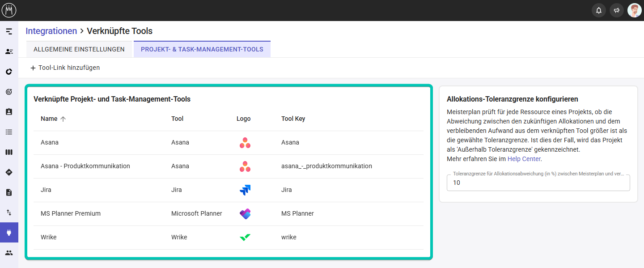The height and width of the screenshot is (268, 644).
Task: Click the up-down sort arrows sidebar icon
Action: [9, 212]
